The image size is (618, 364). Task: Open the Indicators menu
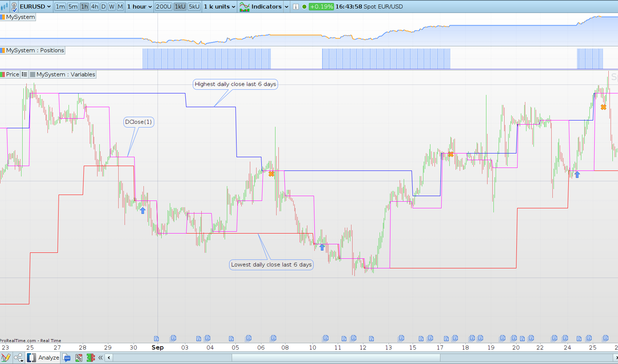267,7
